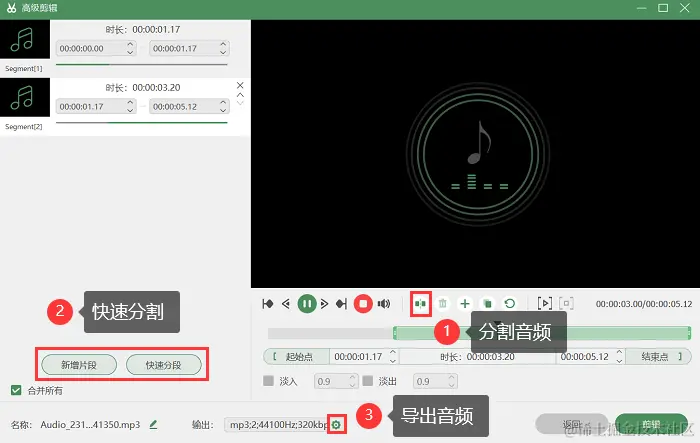Split the audio at playhead with split icon
The image size is (700, 443).
[421, 304]
